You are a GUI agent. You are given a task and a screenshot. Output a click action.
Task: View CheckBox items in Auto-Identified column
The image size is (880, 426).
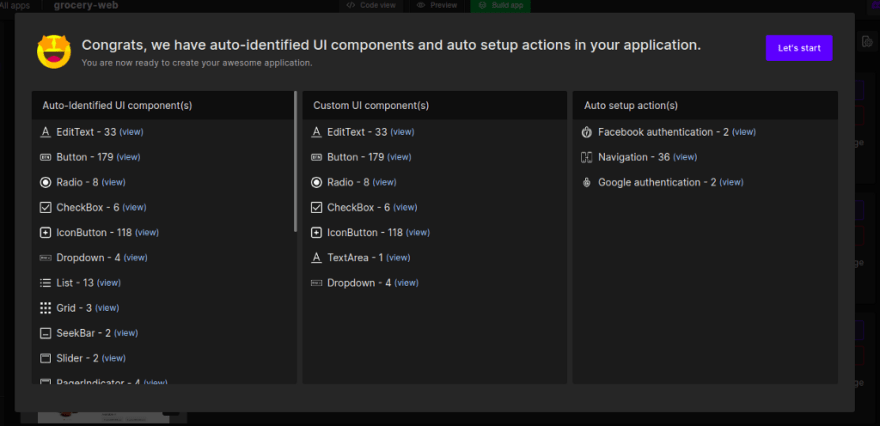135,208
